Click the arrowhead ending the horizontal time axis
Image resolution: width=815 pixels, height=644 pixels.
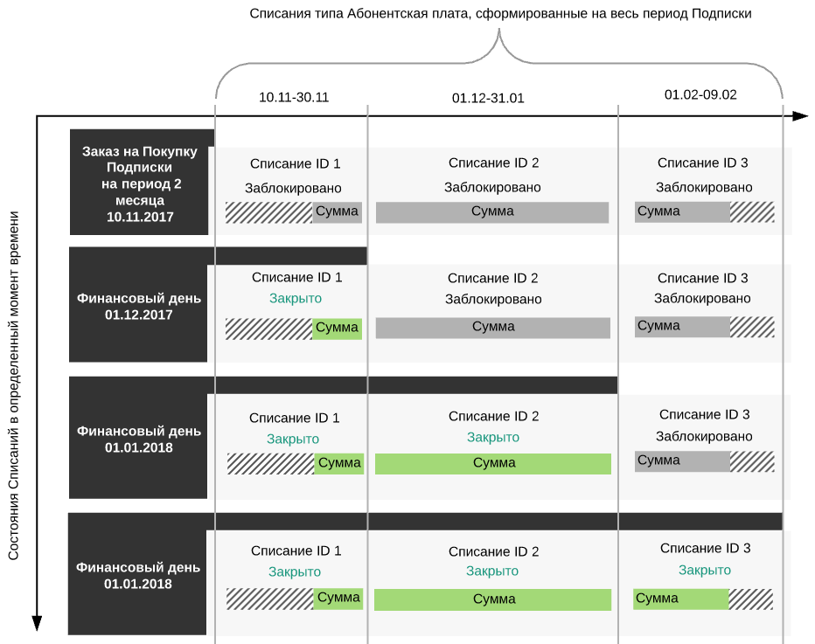(799, 116)
